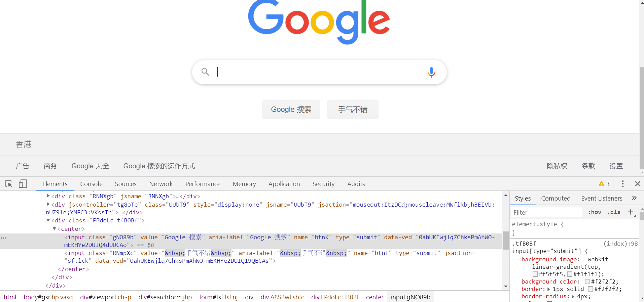
Task: Open the Security tab
Action: click(x=323, y=184)
